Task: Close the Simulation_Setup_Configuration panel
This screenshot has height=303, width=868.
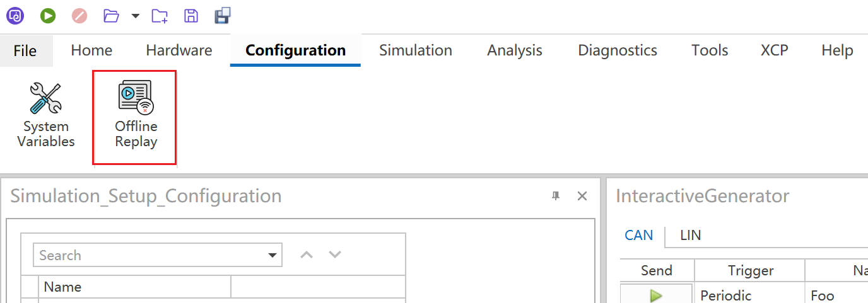Action: click(582, 196)
